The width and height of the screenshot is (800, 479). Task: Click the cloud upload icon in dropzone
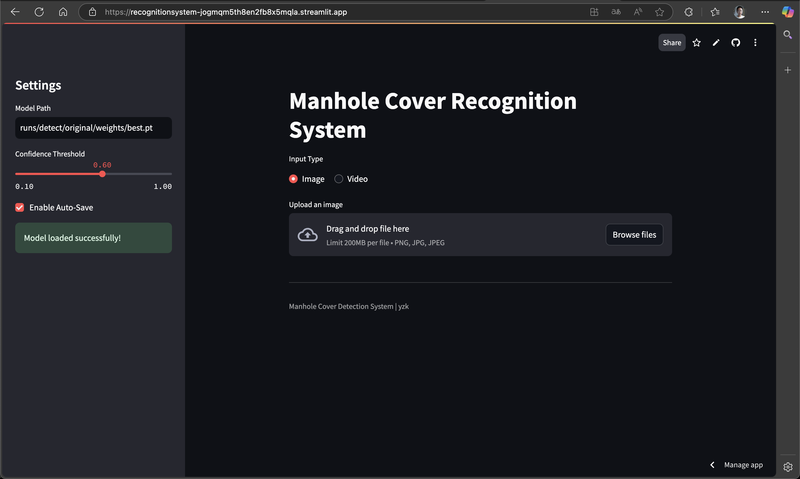pyautogui.click(x=308, y=235)
